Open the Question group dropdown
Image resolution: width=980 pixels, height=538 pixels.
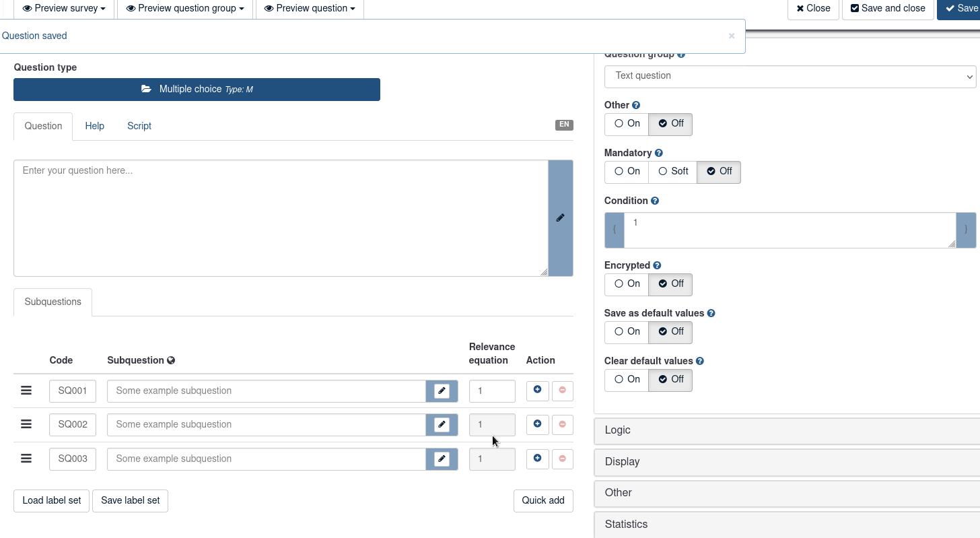pyautogui.click(x=790, y=76)
